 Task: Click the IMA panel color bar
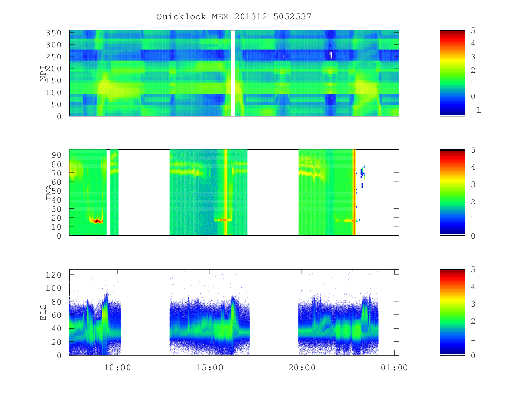452,192
